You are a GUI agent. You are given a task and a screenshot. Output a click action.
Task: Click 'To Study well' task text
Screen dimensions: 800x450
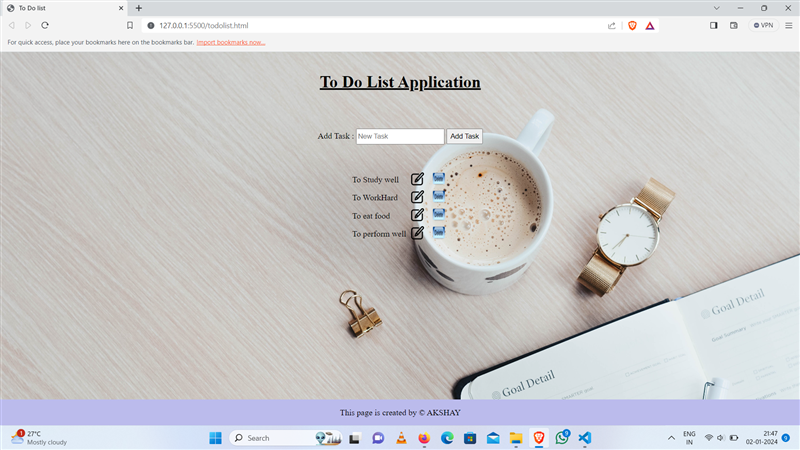(x=375, y=180)
